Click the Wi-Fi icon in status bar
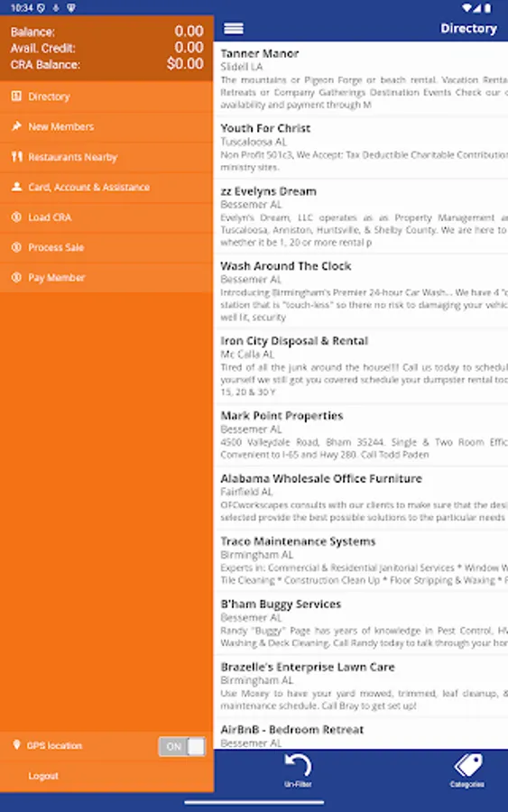508x812 pixels. pyautogui.click(x=467, y=8)
